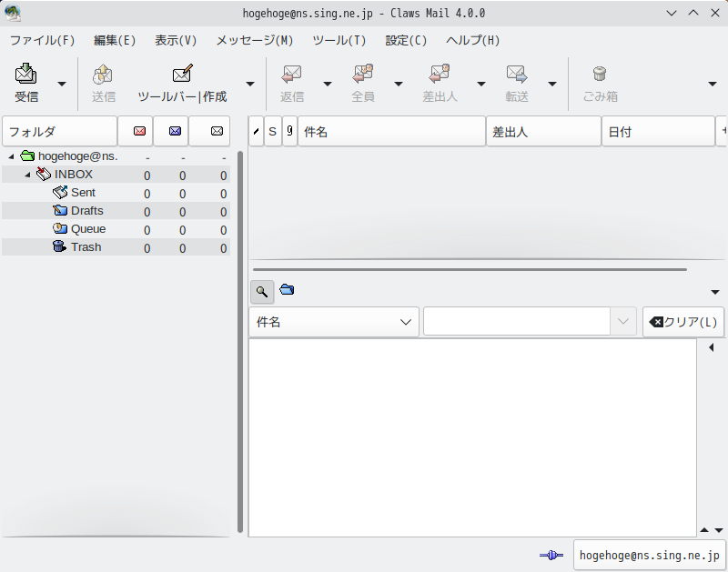This screenshot has width=728, height=572.
Task: Collapse the hogehoge@ns. account tree
Action: tap(11, 156)
